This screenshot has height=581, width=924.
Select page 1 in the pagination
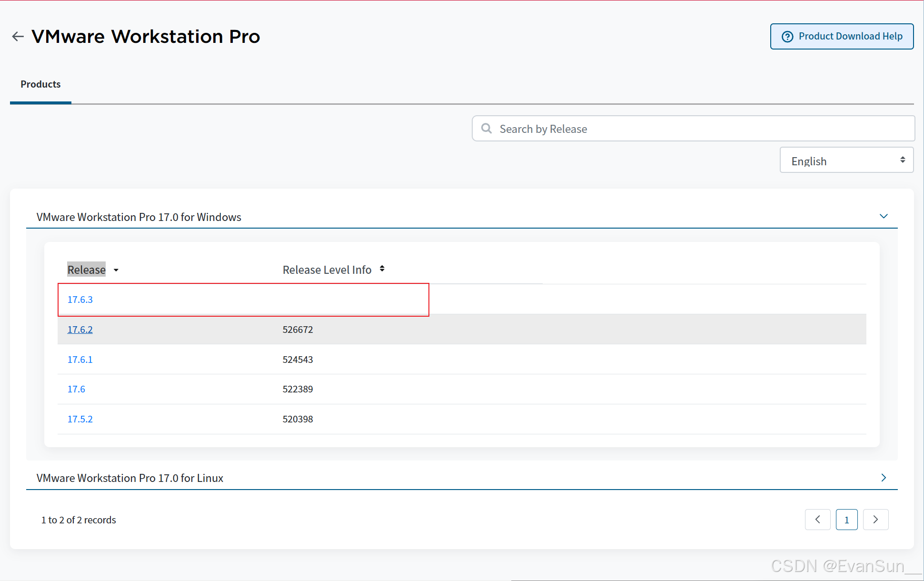[x=846, y=520]
